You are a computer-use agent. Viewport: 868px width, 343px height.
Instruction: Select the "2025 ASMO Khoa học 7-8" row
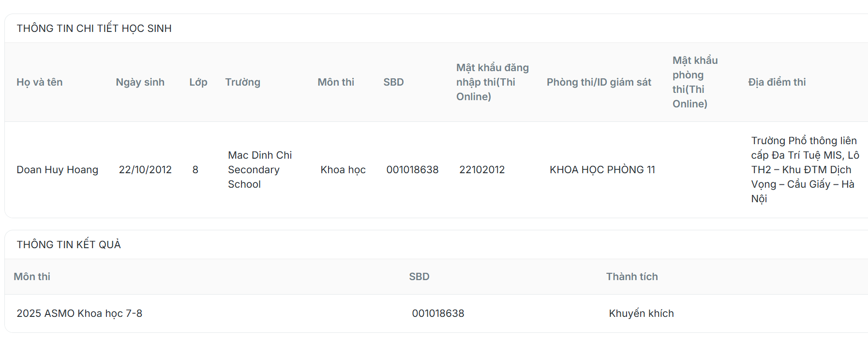79,313
